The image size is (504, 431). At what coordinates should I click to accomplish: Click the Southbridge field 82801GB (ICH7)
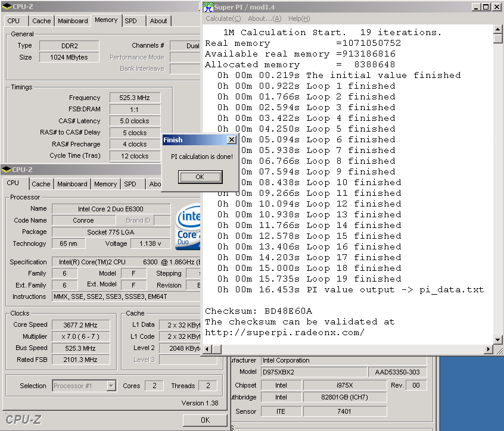(x=344, y=397)
